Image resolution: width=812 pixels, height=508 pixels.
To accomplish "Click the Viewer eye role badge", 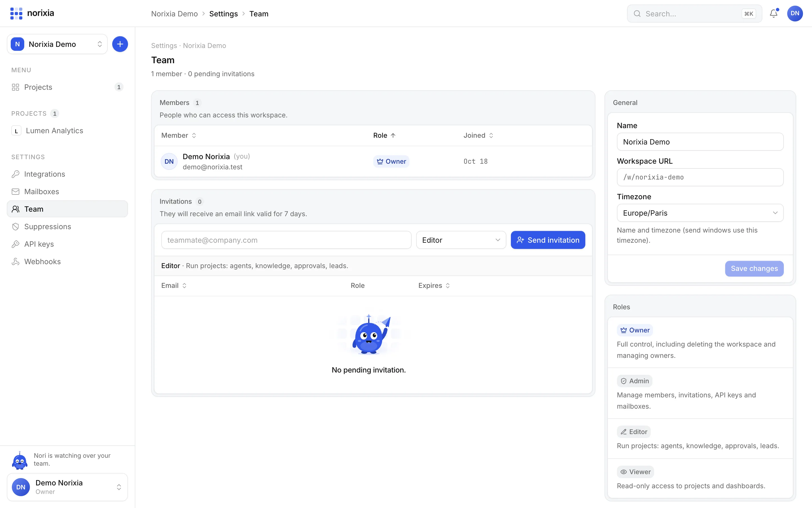I will (x=636, y=472).
